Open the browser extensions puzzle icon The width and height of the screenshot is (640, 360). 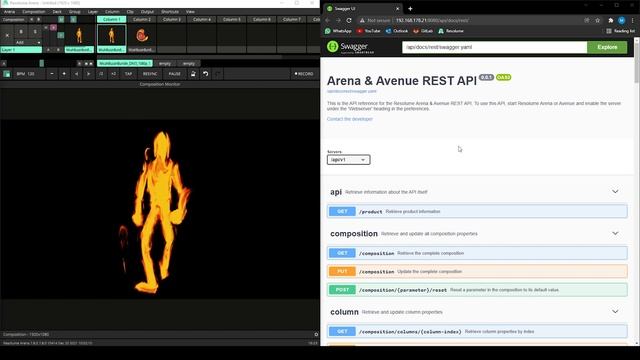[x=611, y=20]
